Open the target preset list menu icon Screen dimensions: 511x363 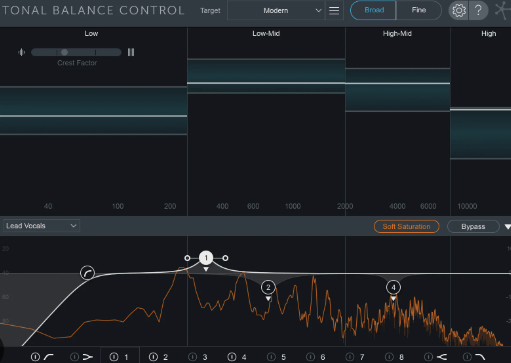(334, 10)
